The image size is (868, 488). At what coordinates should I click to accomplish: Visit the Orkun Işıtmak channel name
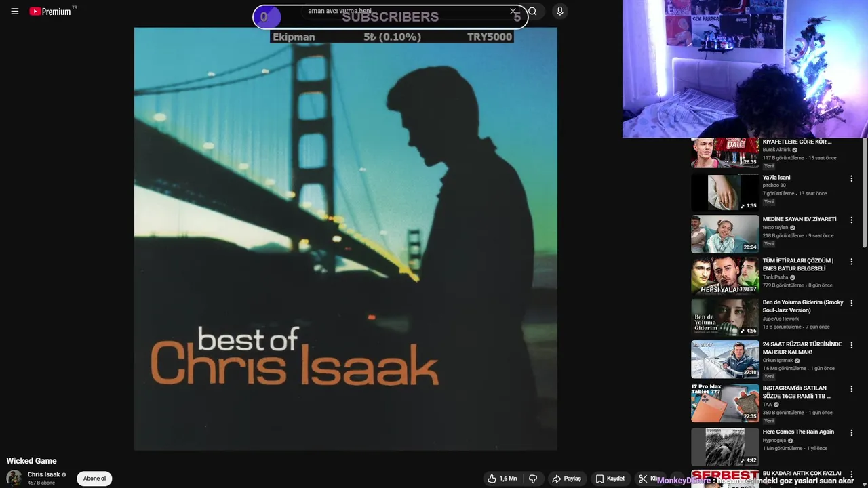778,361
